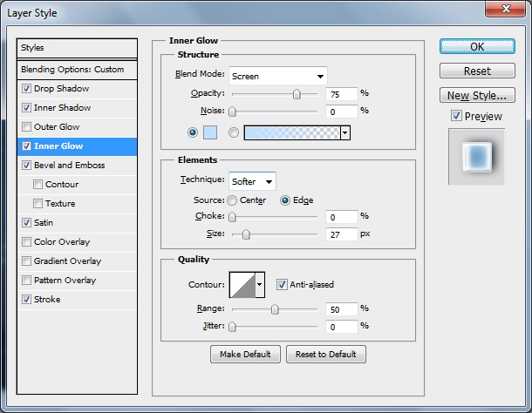Click the Opacity value field 75
This screenshot has height=413, width=532.
(341, 94)
